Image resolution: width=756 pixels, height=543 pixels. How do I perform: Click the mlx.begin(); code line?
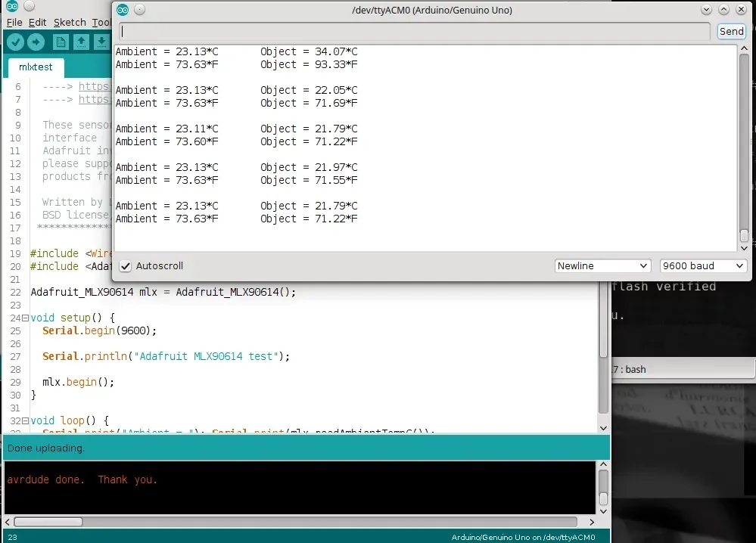pos(78,382)
